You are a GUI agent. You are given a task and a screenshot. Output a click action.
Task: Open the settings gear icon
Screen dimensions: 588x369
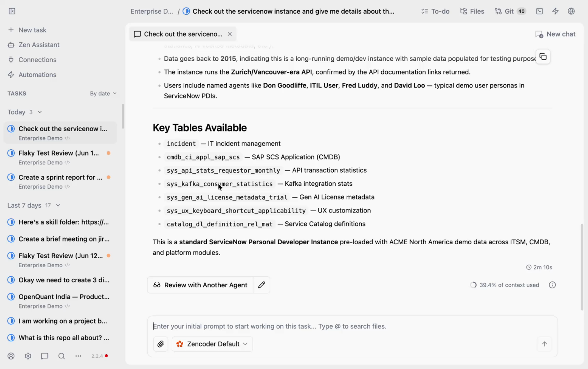28,356
